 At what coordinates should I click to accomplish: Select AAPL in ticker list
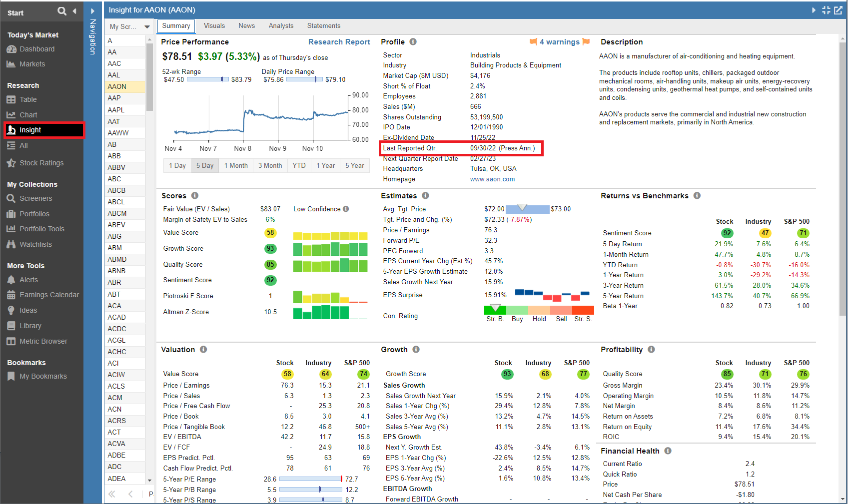[x=125, y=110]
